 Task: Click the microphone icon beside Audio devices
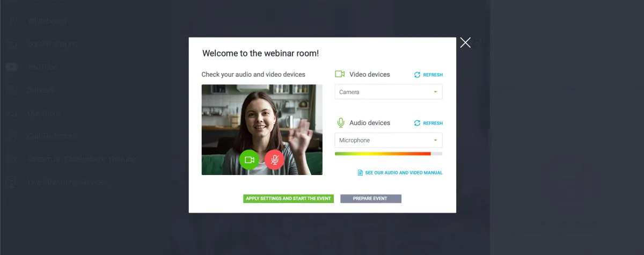340,122
